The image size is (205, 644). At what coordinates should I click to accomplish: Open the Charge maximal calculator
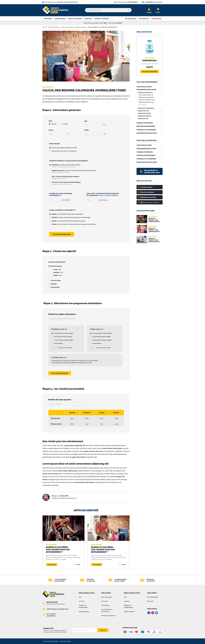click(x=149, y=187)
